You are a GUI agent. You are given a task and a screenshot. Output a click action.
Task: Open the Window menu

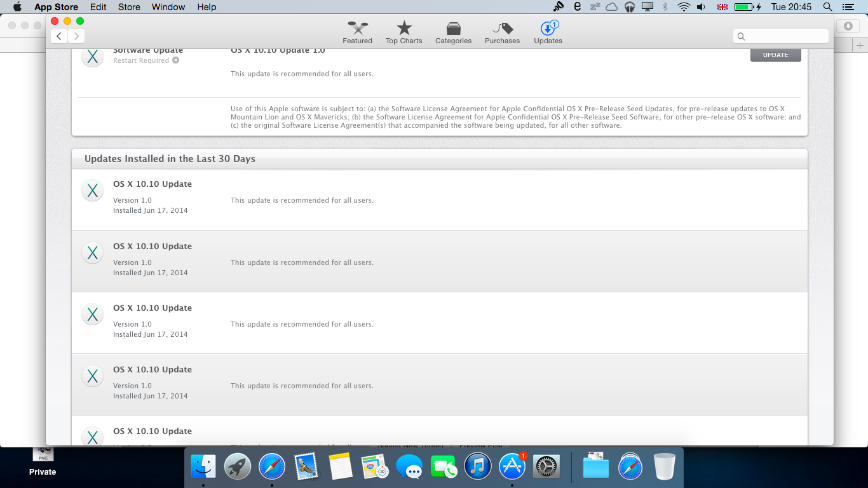click(168, 7)
